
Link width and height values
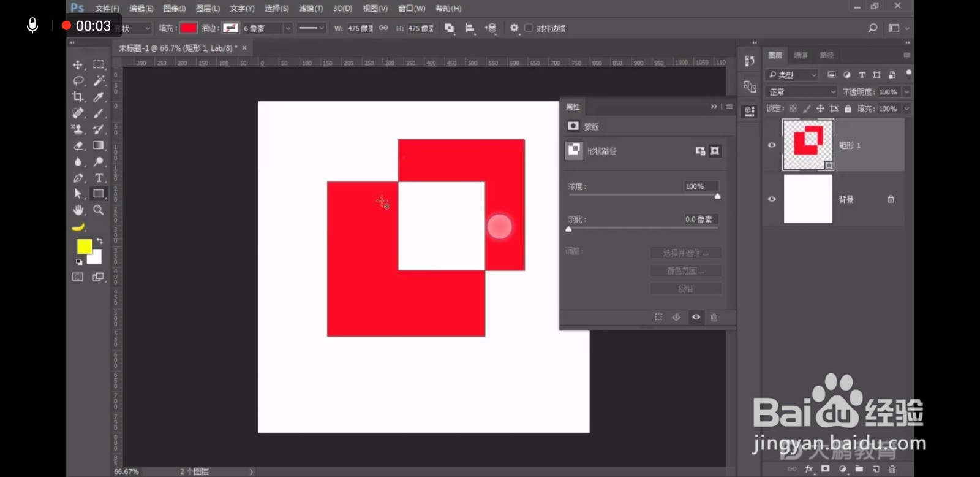click(383, 28)
